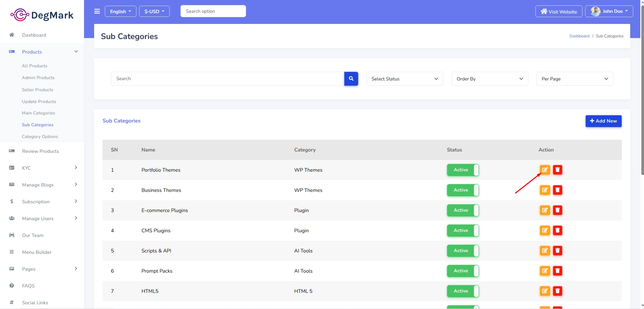Screen dimensions: 644x309
Task: Open the Per Page dropdown
Action: point(574,79)
